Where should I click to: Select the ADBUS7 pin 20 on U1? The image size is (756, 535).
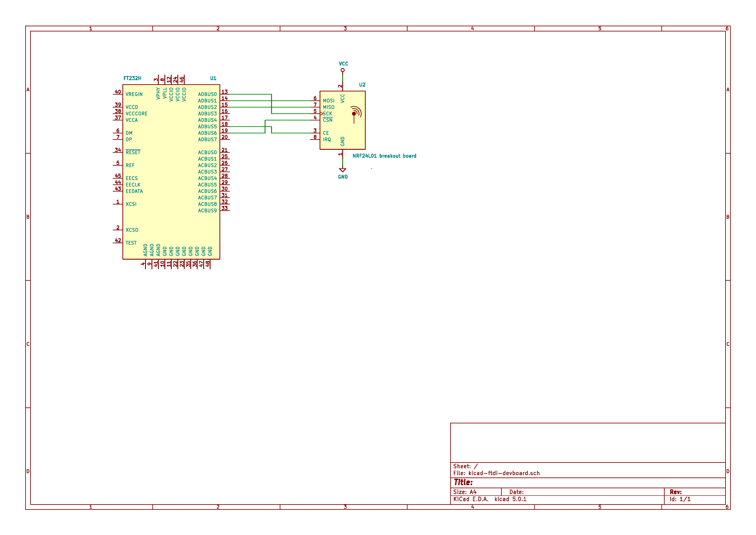225,139
